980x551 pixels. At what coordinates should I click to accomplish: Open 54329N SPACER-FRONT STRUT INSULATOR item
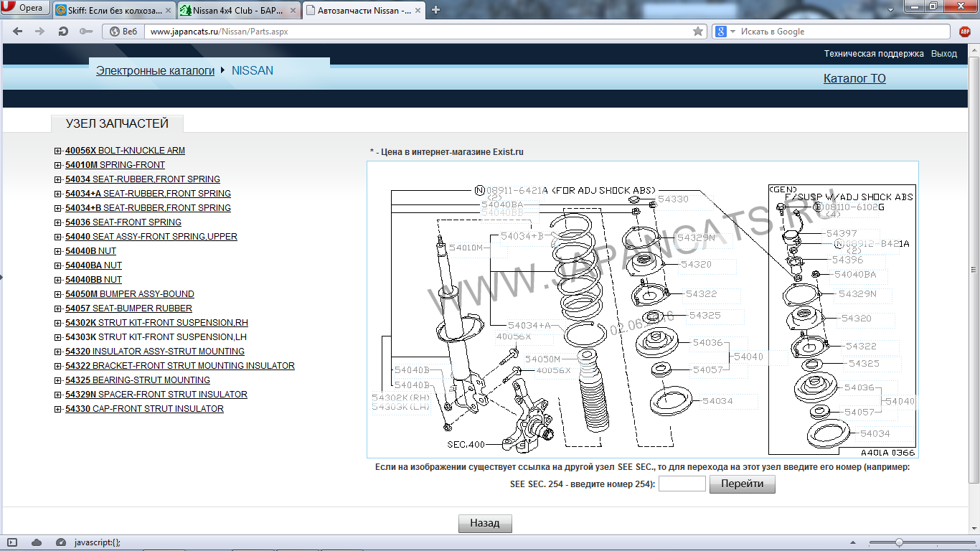pos(156,395)
